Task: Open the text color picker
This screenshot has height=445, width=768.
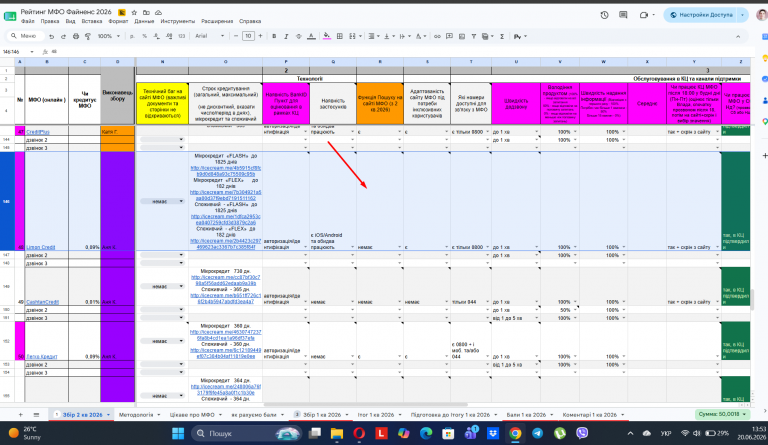Action: [311, 36]
